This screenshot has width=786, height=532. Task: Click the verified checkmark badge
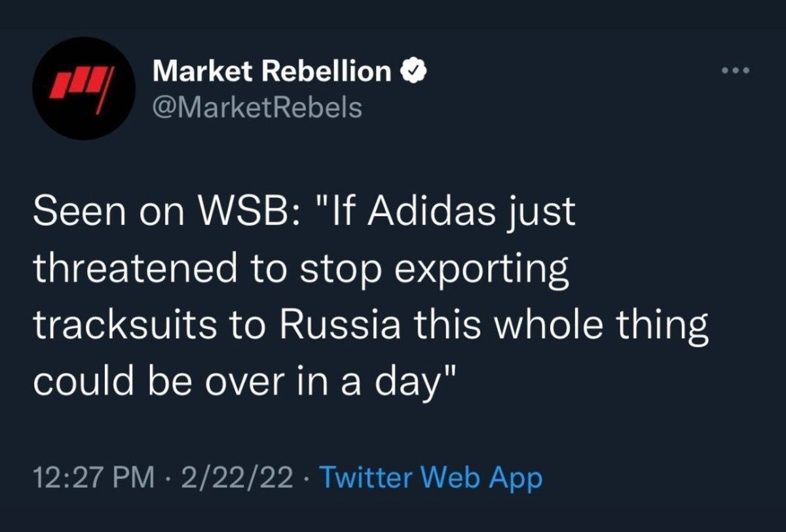coord(414,71)
